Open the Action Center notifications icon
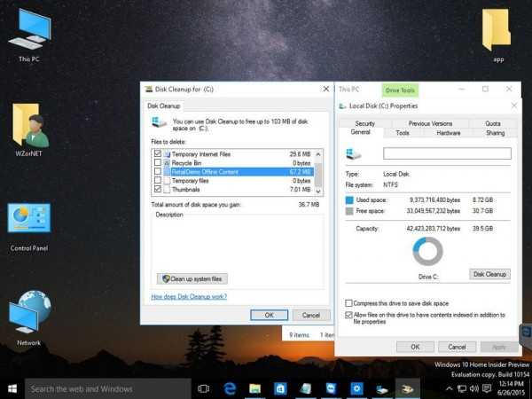 pos(487,389)
